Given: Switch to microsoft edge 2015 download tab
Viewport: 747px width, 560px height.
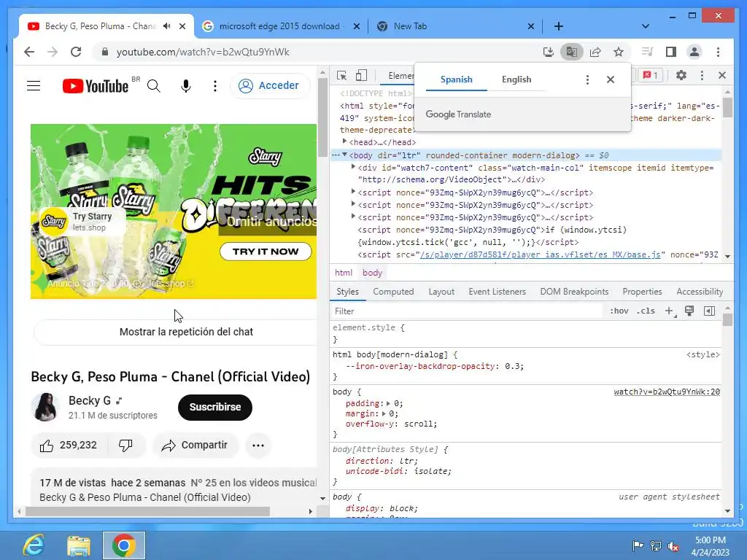Looking at the screenshot, I should (279, 26).
